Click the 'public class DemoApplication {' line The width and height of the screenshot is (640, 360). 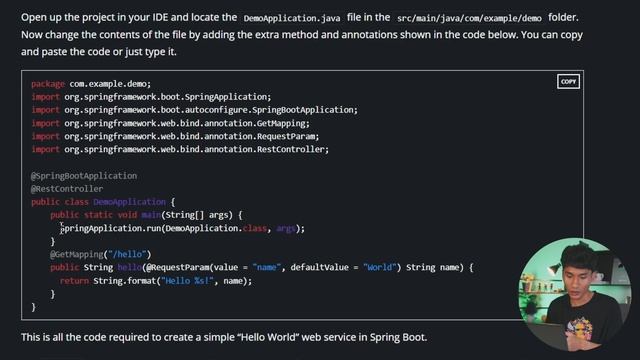point(103,202)
